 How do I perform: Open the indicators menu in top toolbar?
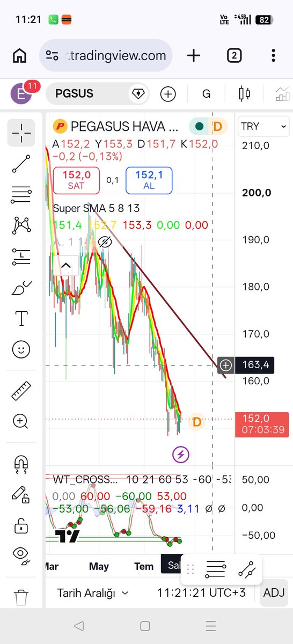coord(283,94)
